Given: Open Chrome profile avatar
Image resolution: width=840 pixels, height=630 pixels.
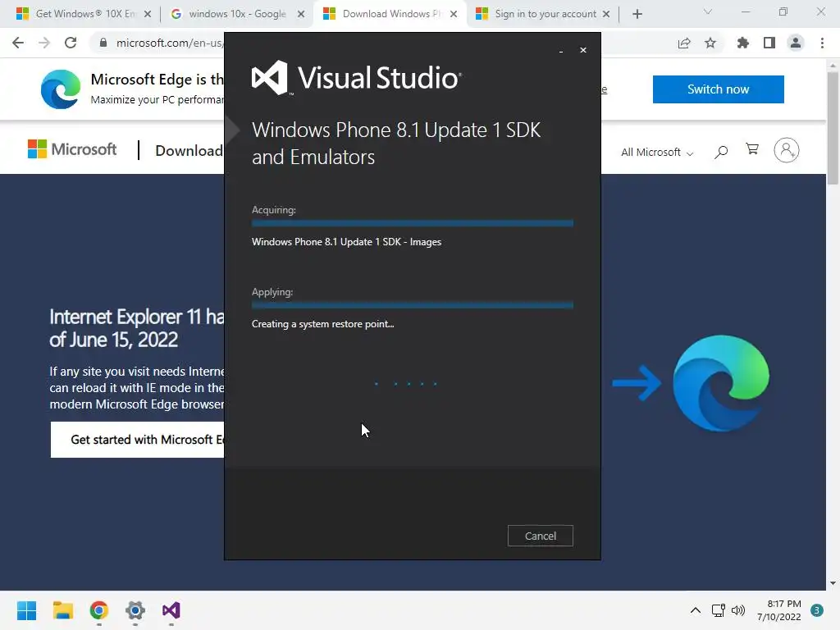Looking at the screenshot, I should [x=796, y=43].
